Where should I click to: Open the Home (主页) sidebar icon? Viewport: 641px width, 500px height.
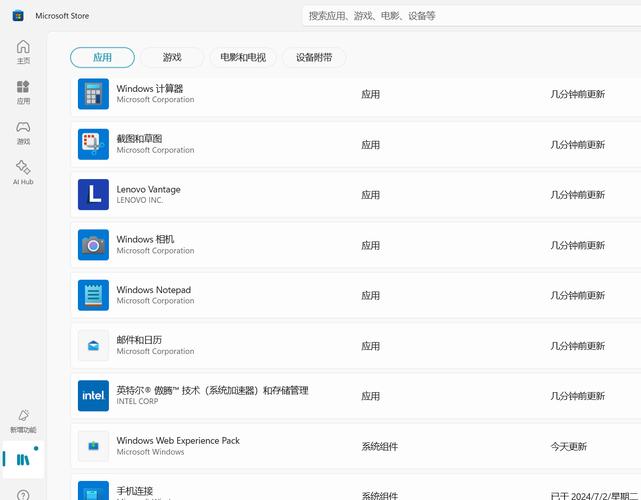click(23, 52)
